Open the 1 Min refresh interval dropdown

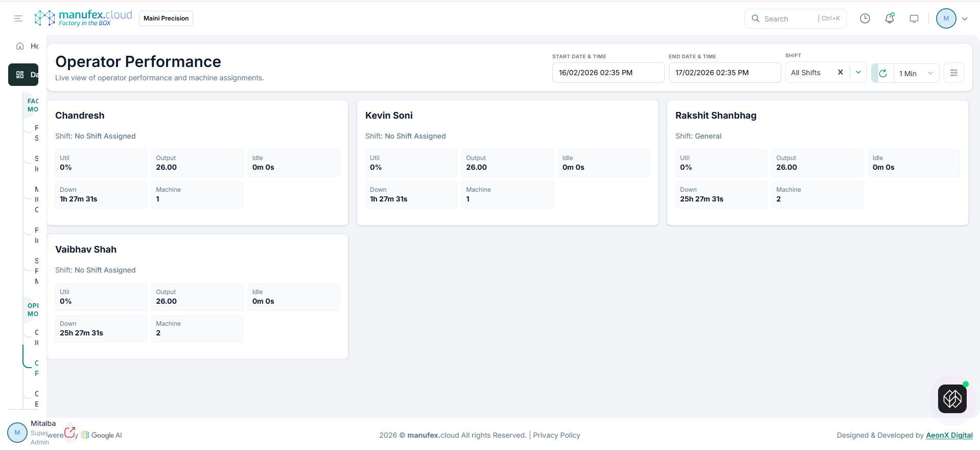(917, 73)
